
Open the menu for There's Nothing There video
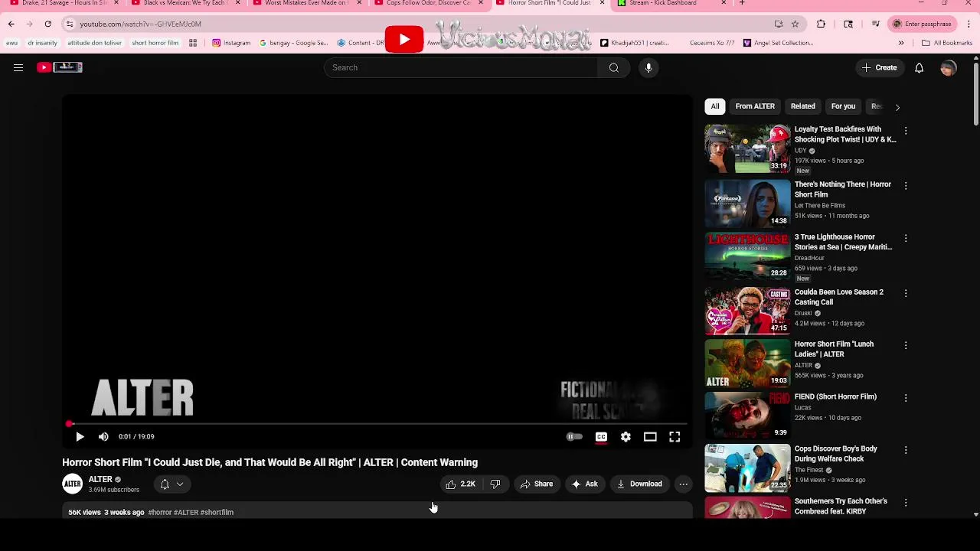906,186
